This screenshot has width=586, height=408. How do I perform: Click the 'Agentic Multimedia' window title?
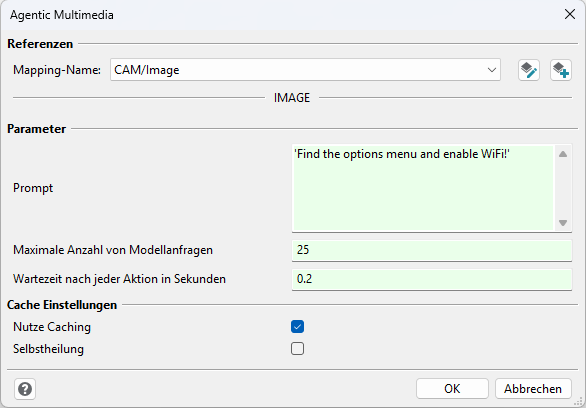(x=62, y=15)
